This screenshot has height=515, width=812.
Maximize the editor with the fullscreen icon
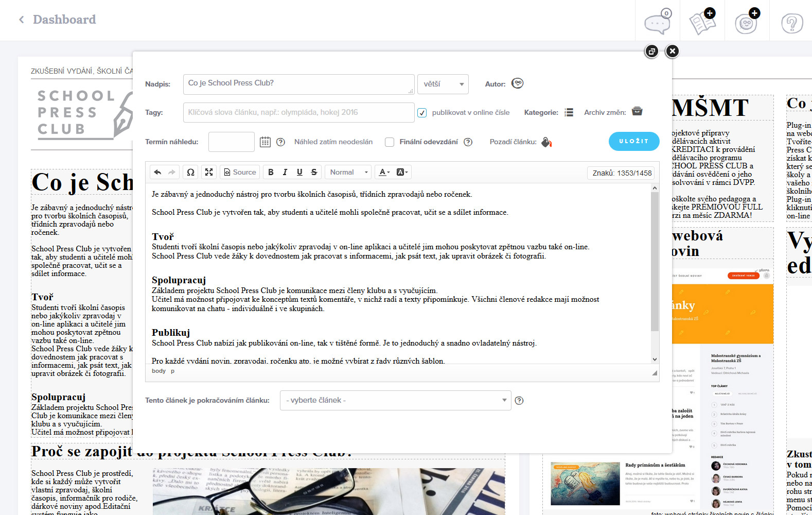click(209, 172)
